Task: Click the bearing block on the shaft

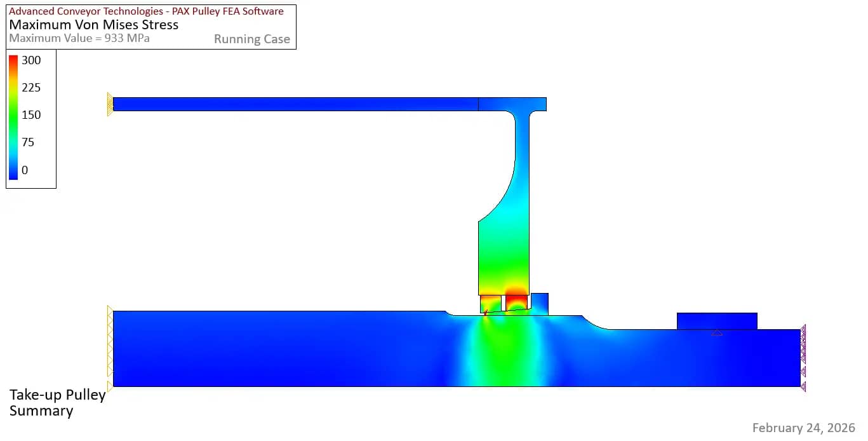Action: (717, 321)
